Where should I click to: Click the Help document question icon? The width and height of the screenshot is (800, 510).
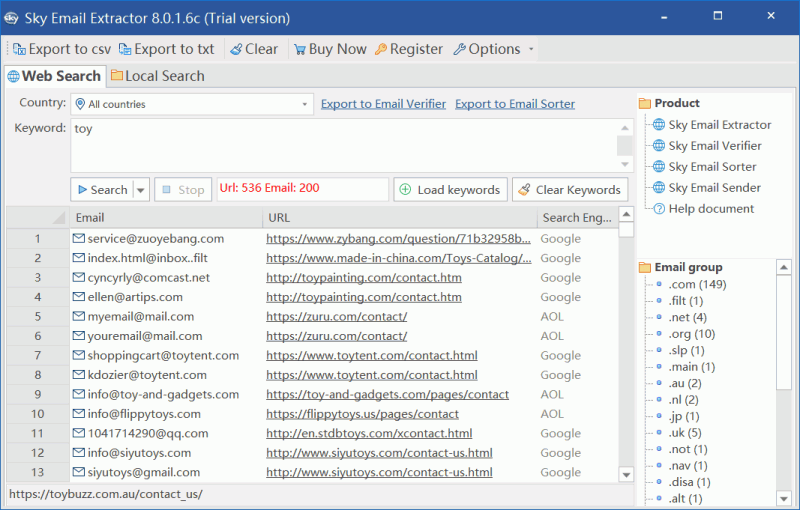(659, 209)
